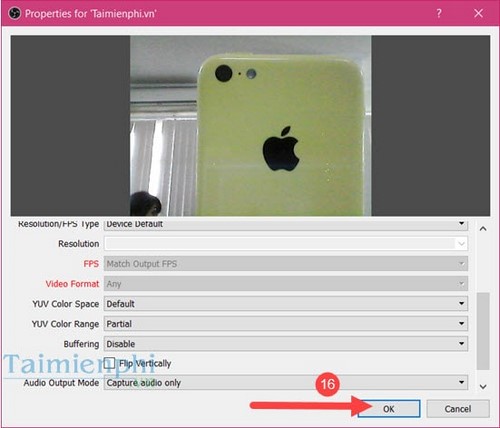This screenshot has height=428, width=500.
Task: Click the Cancel button
Action: point(458,409)
